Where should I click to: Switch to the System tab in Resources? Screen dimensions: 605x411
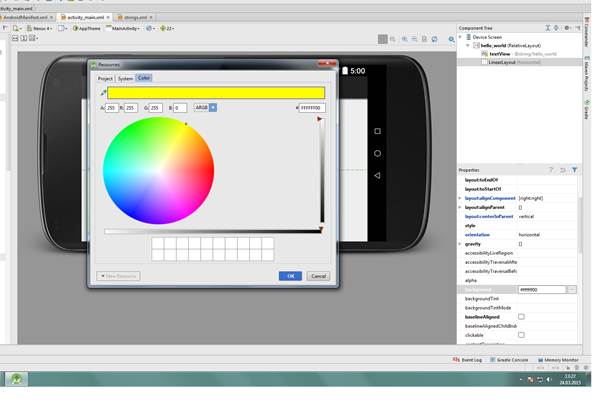(125, 78)
